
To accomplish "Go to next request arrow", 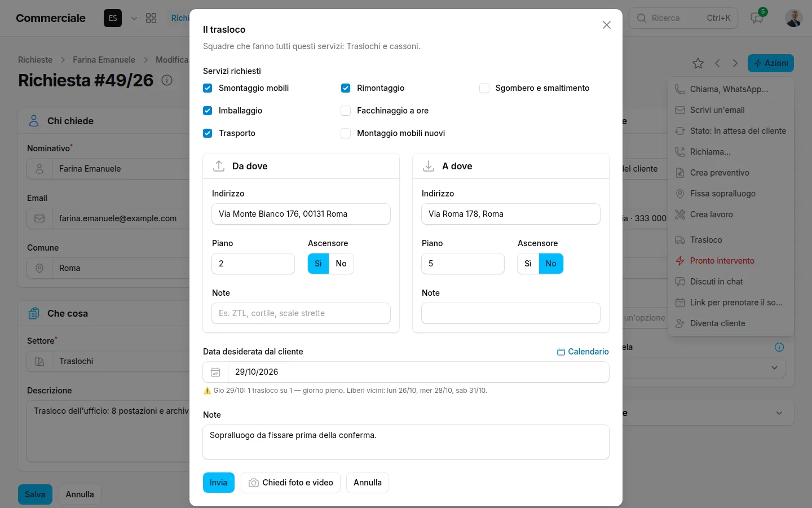I will pos(735,63).
